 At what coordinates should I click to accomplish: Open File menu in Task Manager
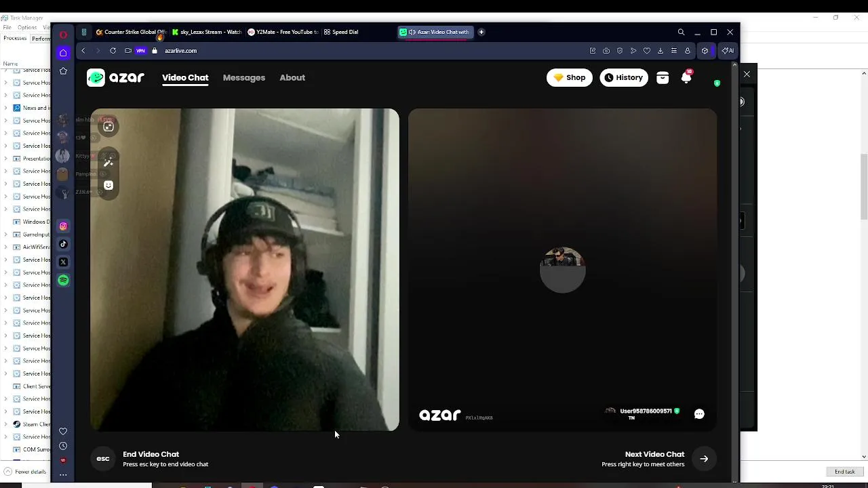(x=7, y=28)
